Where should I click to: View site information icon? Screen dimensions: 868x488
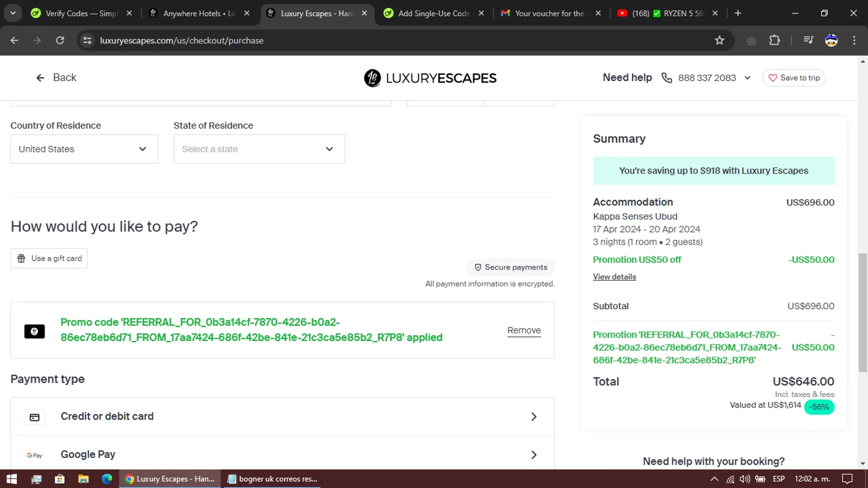point(87,40)
